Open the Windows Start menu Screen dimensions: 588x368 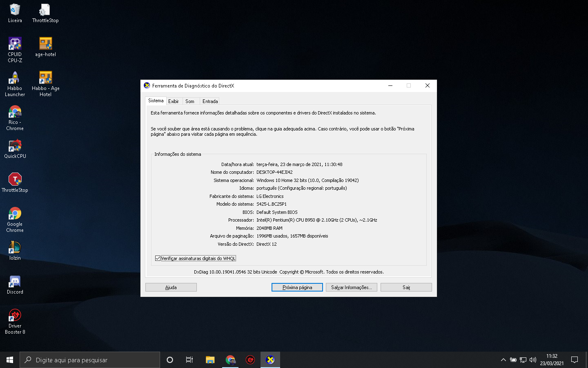click(10, 360)
